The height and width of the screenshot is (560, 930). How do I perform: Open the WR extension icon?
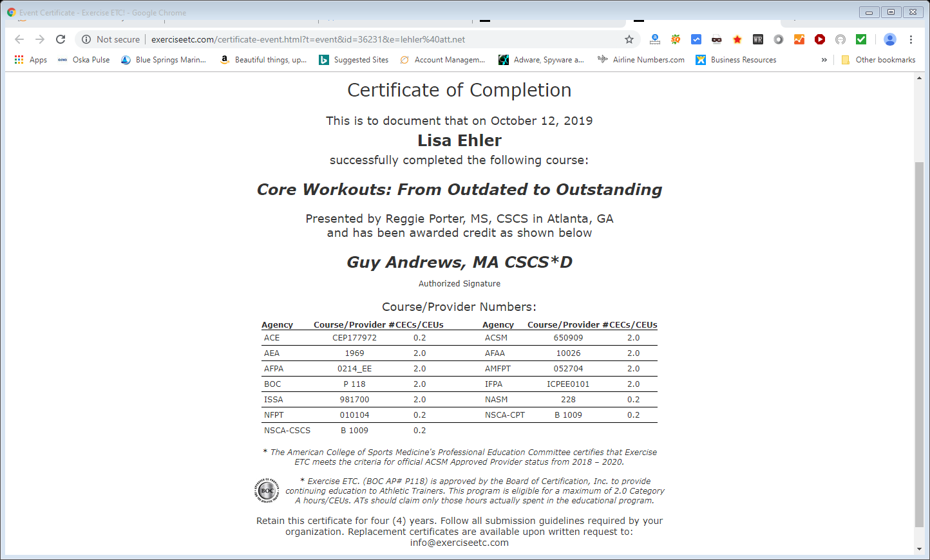(x=758, y=39)
